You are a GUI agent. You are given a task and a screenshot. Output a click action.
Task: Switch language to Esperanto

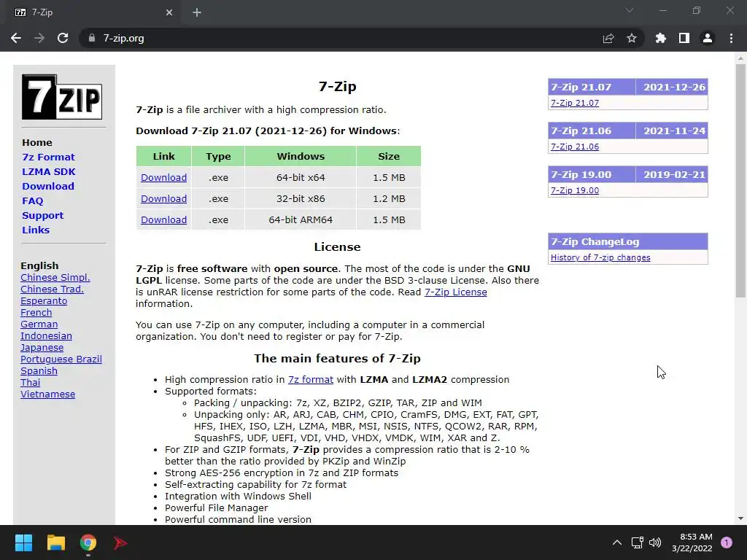(44, 301)
